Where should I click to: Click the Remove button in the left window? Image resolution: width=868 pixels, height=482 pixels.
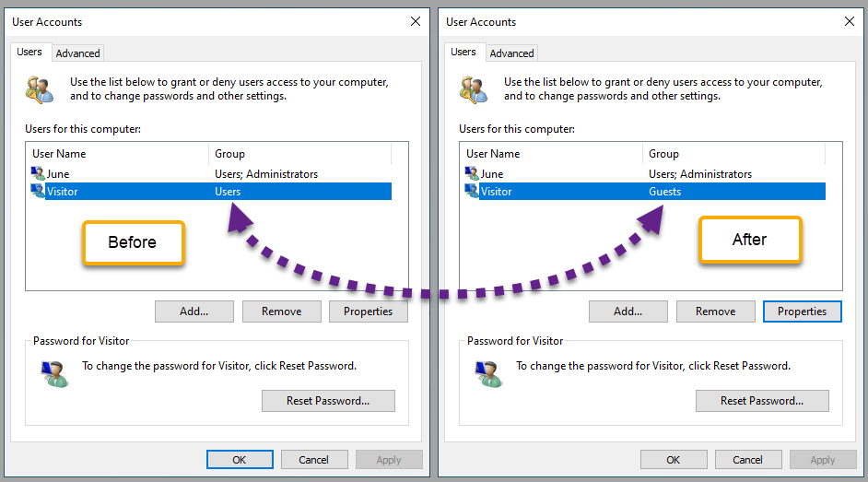[x=282, y=312]
